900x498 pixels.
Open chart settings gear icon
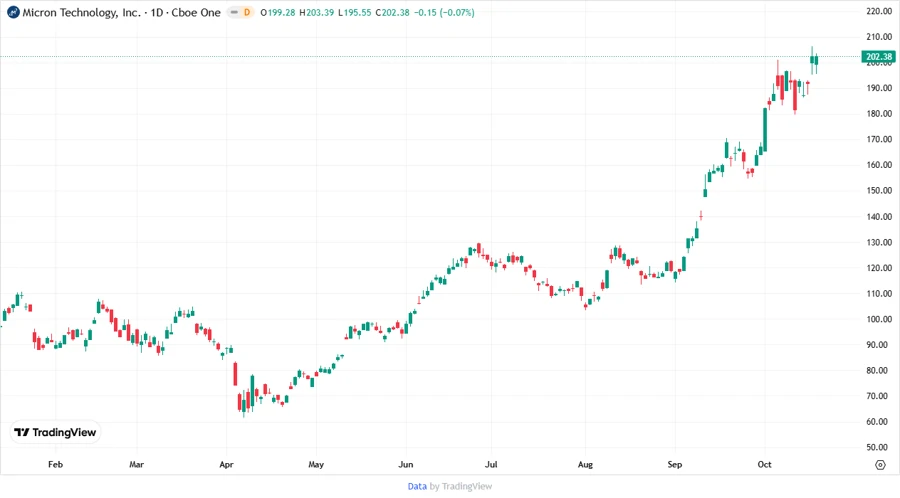880,465
